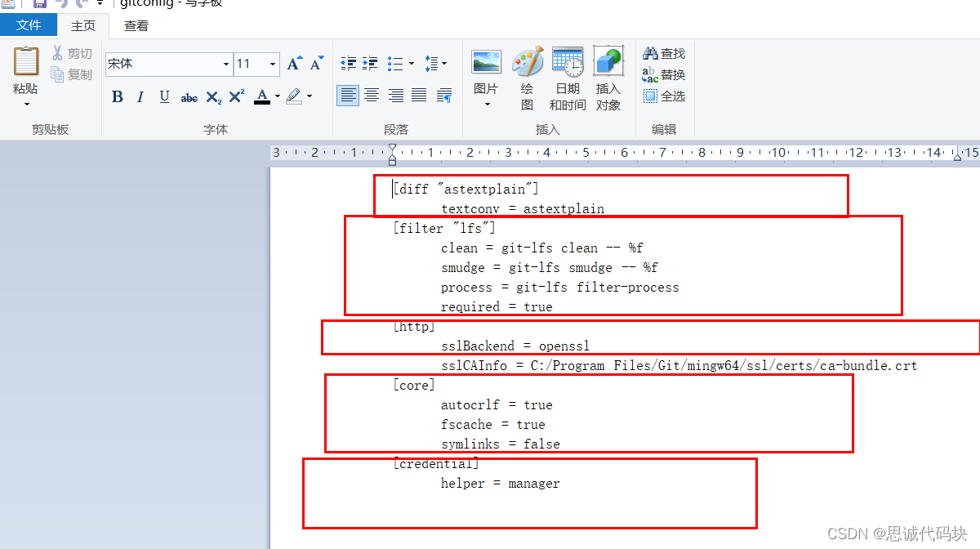
Task: Click the line 'clean = git-lfs clean -- %f'
Action: pyautogui.click(x=542, y=248)
